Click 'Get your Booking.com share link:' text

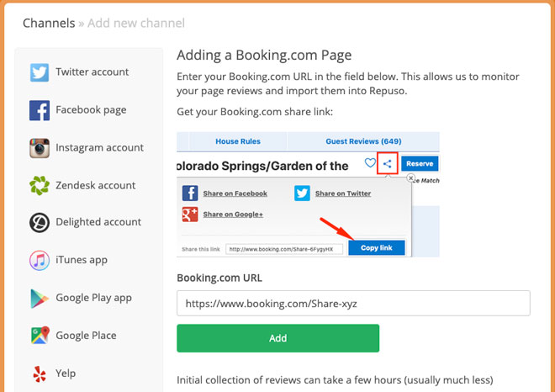(x=255, y=112)
